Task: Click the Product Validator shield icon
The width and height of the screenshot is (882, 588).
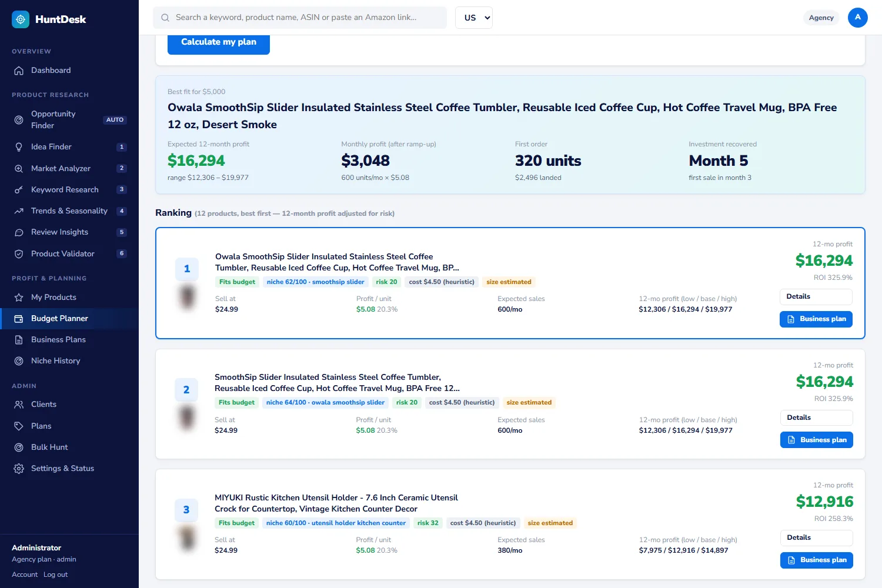Action: 19,254
